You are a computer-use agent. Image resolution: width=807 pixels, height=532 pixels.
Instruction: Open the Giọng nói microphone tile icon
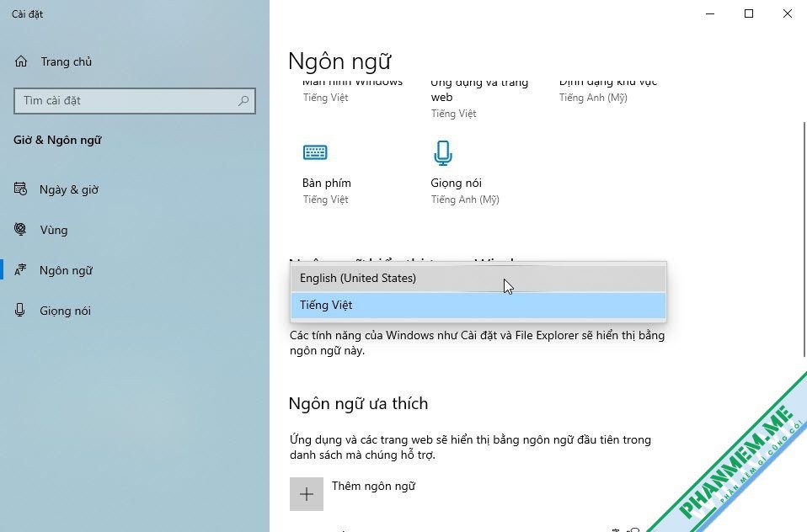(x=443, y=153)
